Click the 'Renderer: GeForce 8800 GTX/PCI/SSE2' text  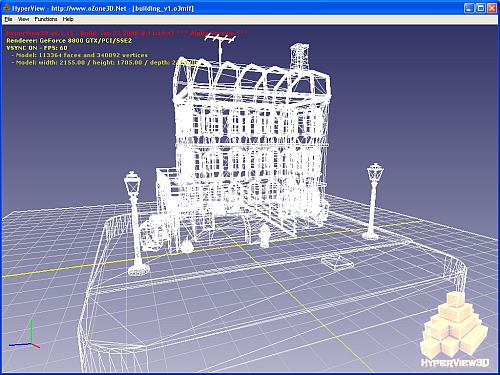coord(69,41)
